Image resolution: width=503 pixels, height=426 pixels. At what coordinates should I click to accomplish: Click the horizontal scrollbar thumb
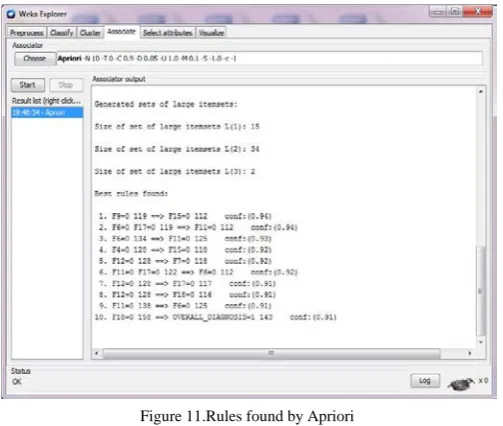coord(272,353)
